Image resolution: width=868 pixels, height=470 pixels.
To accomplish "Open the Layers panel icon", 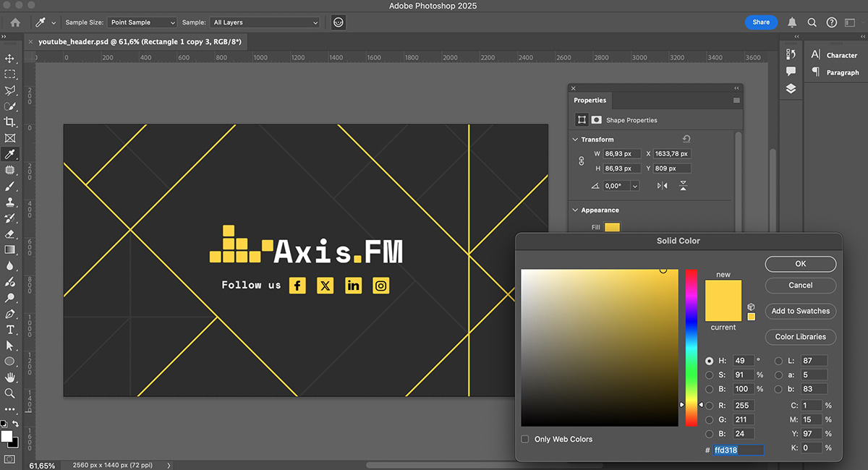I will (791, 89).
